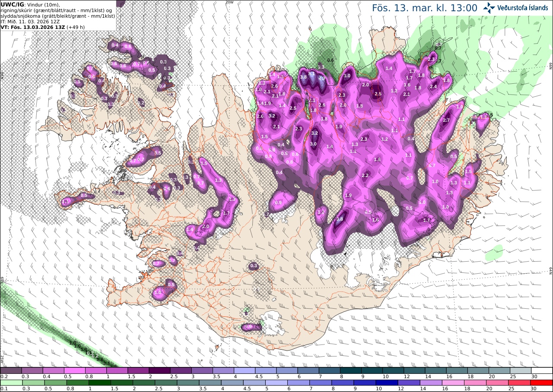Click the forecast time 'Fös. 13. mar. kl. 13:00'

click(425, 8)
